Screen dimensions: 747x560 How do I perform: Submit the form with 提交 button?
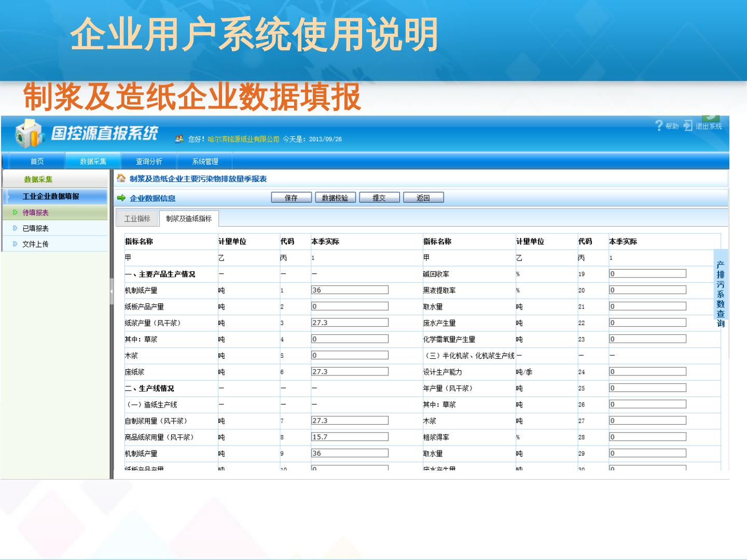379,198
